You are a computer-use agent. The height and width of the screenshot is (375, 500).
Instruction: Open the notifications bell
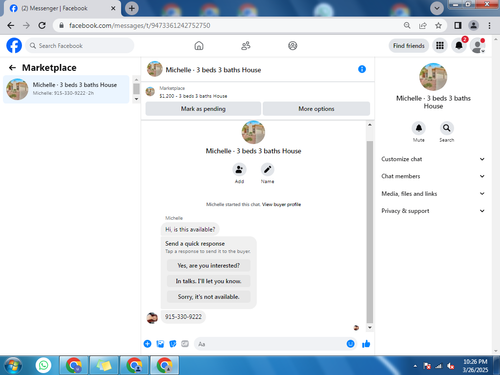tap(459, 46)
